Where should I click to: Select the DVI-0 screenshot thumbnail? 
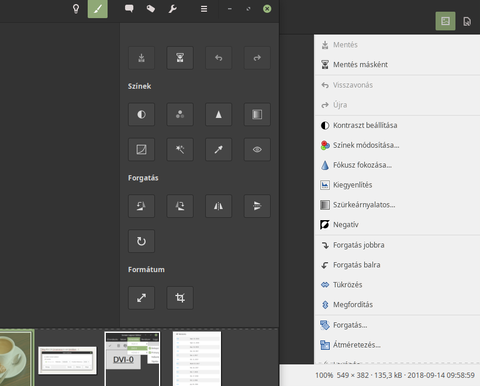coord(132,359)
